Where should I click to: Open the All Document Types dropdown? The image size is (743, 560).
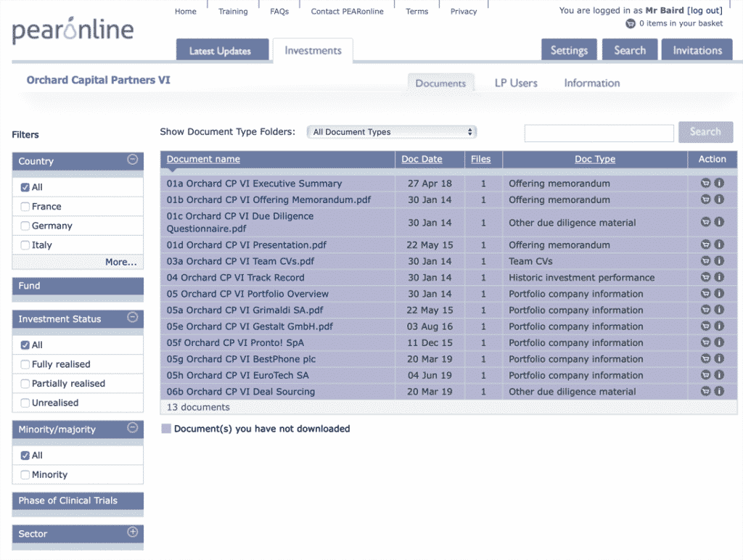(x=391, y=132)
